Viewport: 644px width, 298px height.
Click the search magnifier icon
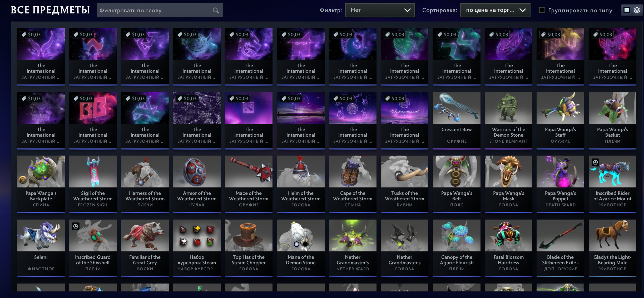coord(216,11)
